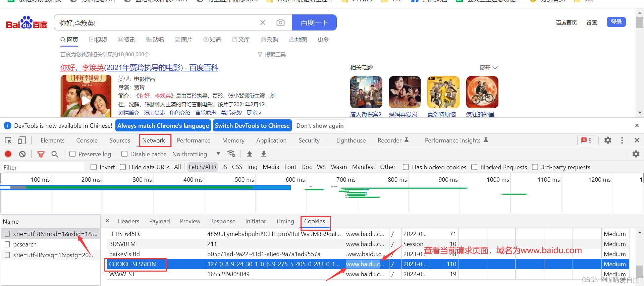Open the 你好，李焕英 百度百科 result link
Image resolution: width=644 pixels, height=286 pixels.
coord(139,67)
